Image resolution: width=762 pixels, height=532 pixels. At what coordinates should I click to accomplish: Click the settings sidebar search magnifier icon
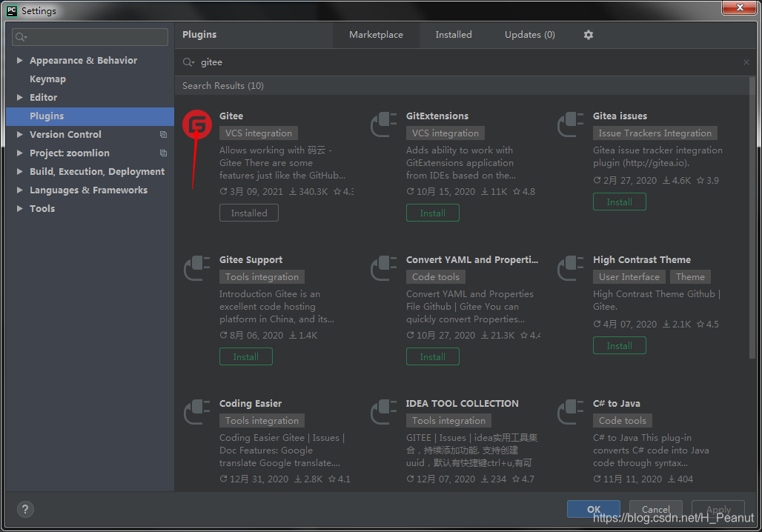[x=21, y=37]
